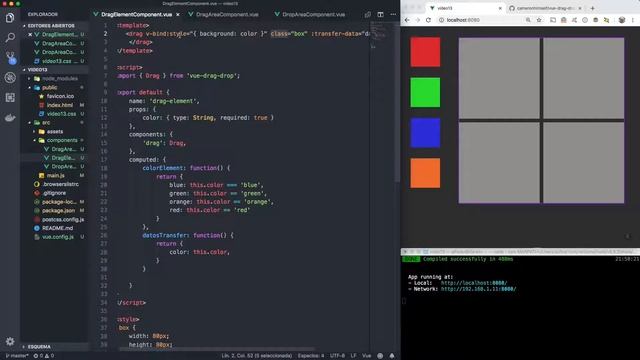Click the zoom magnifier icon in address bar
The height and width of the screenshot is (360, 640).
(x=528, y=20)
